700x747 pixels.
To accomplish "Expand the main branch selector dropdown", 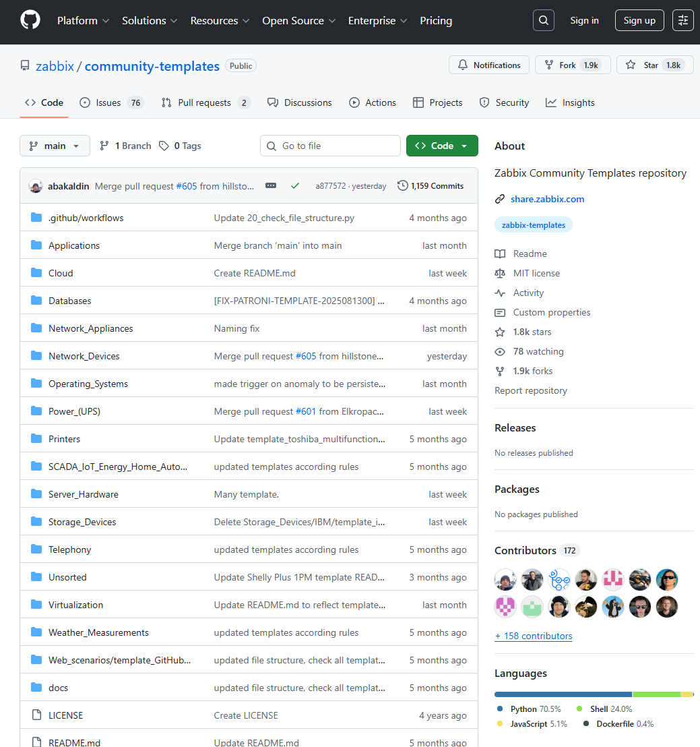I will click(x=55, y=146).
